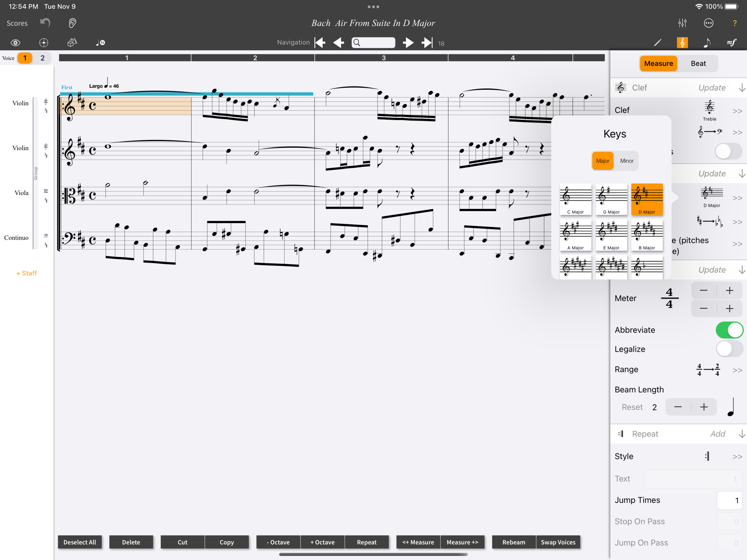747x560 pixels.
Task: Expand the transpose pitches chevron
Action: click(737, 244)
